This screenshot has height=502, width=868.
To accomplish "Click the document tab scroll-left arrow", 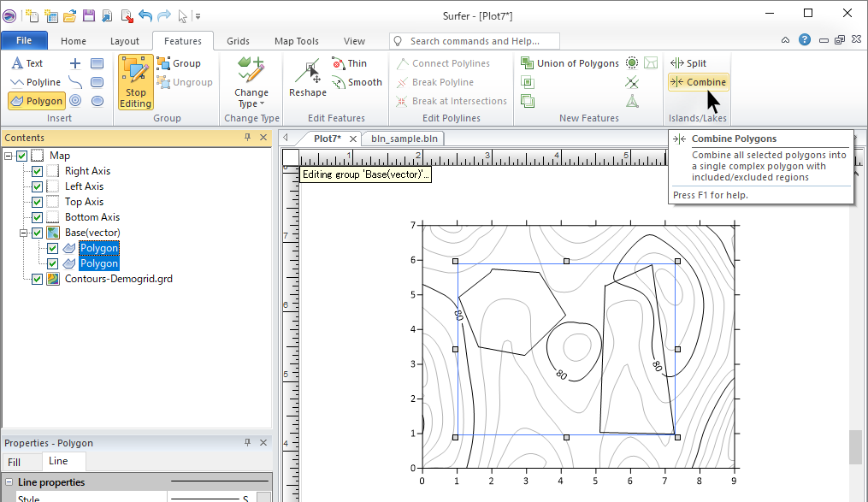I will [286, 138].
